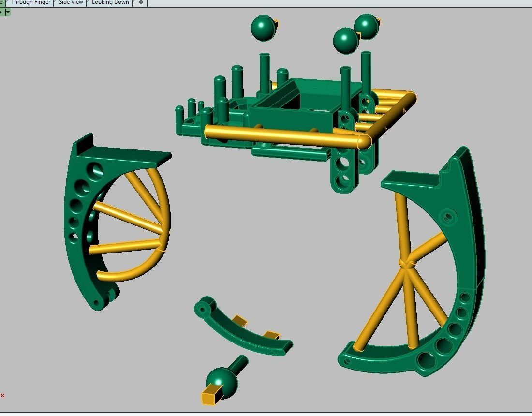Viewport: 532px width, 416px height.
Task: Select the Looking Down viewport tab
Action: [110, 2]
